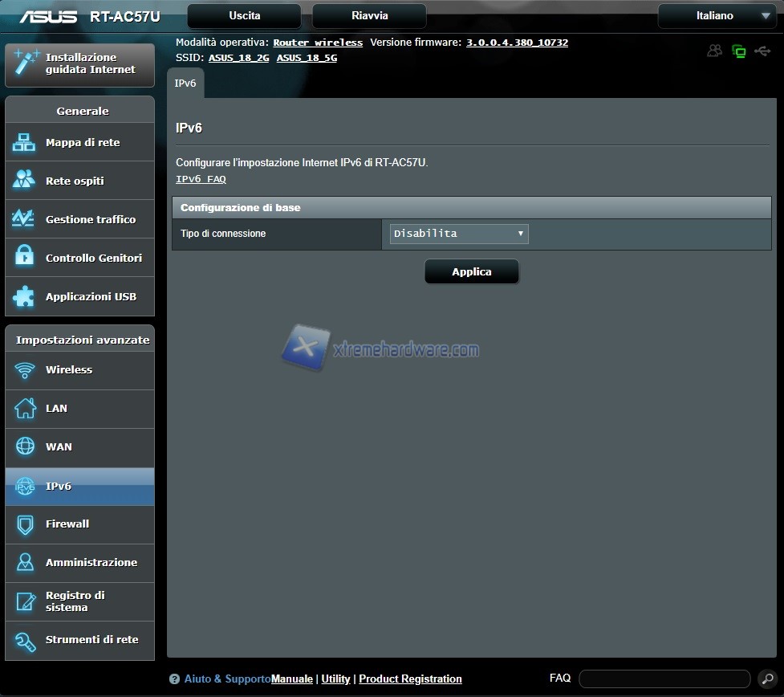Select the Gestione traffico icon
The image size is (784, 697).
point(24,219)
